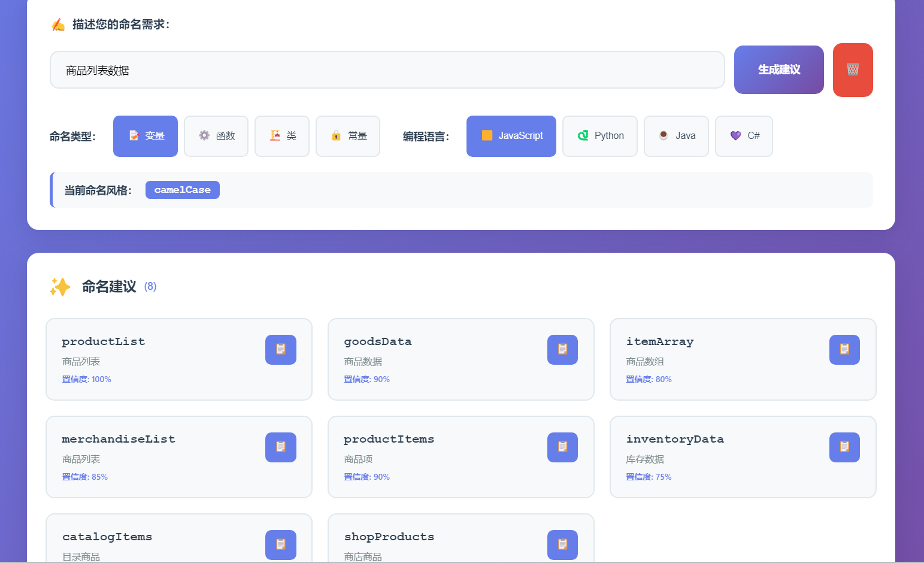Copy the merchandiseList suggestion

coord(281,447)
